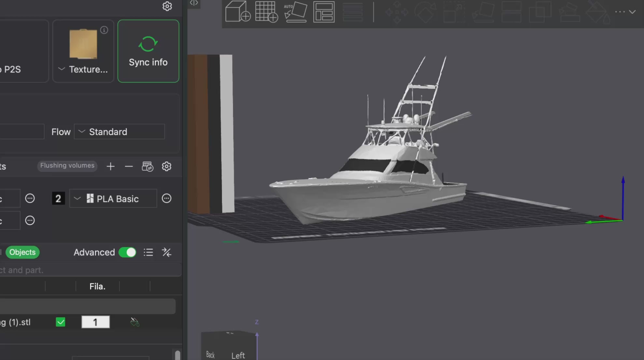Click the Arrange all objects icon
This screenshot has height=360, width=644.
pos(324,12)
